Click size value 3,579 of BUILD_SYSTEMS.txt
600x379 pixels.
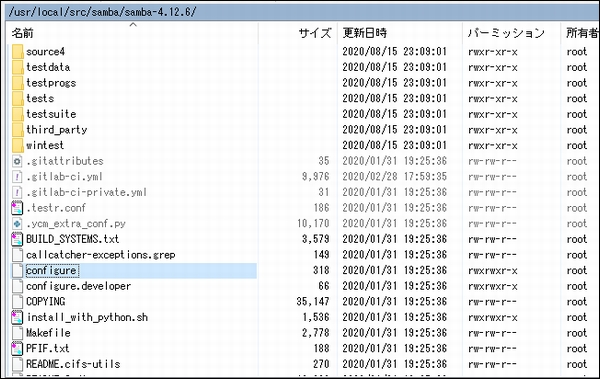coord(315,239)
